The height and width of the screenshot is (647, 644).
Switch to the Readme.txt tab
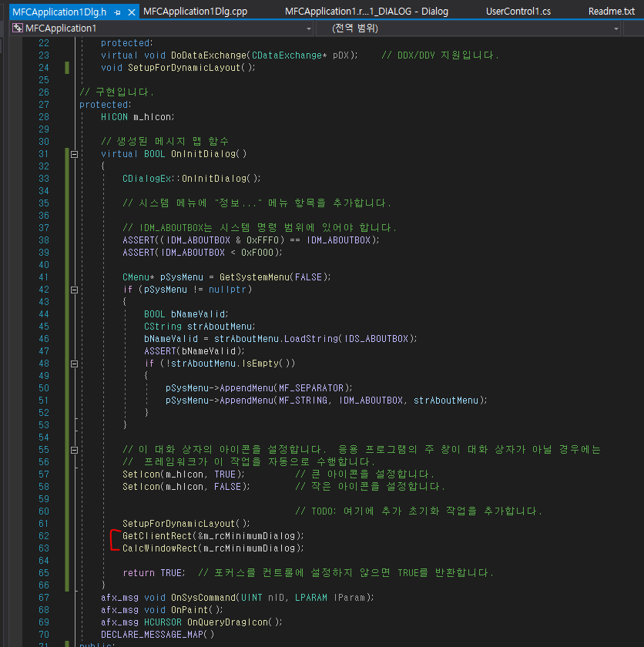tap(611, 11)
